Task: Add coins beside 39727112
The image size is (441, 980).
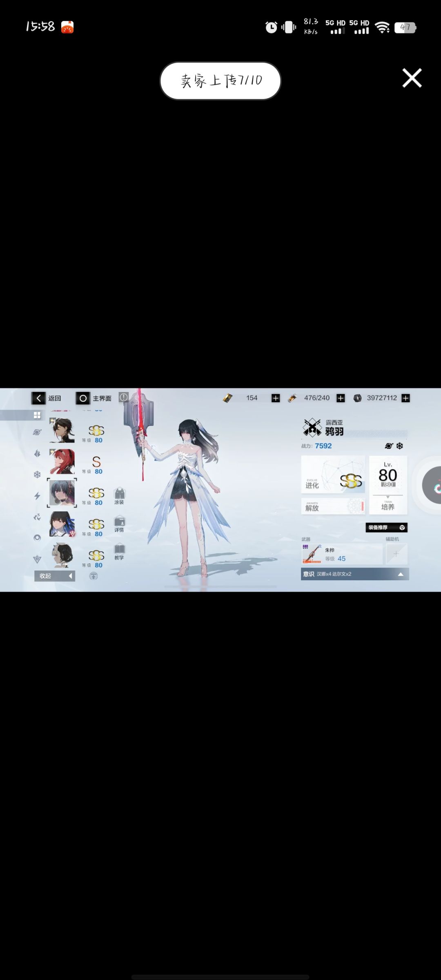Action: pos(405,398)
